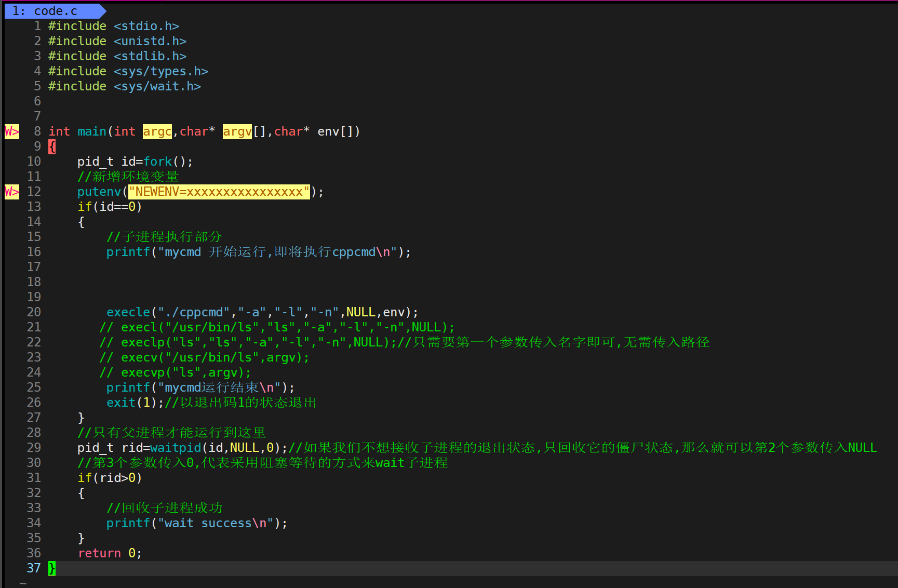Click line number 37 in the gutter

click(34, 568)
